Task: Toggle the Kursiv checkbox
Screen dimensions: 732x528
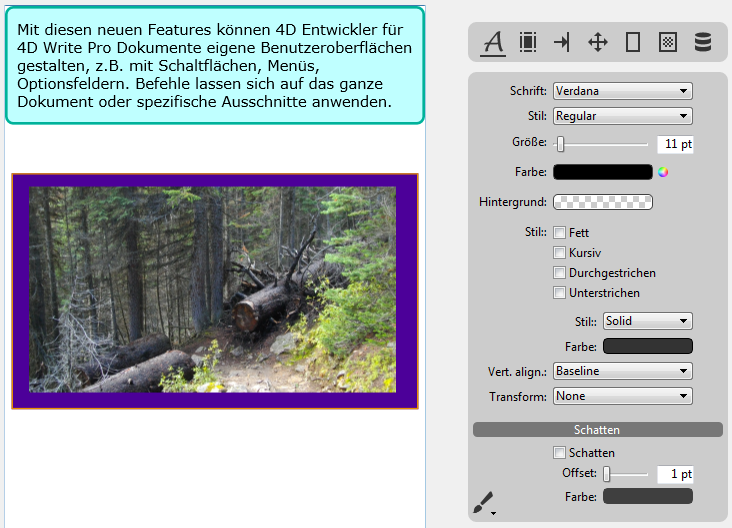Action: point(560,253)
